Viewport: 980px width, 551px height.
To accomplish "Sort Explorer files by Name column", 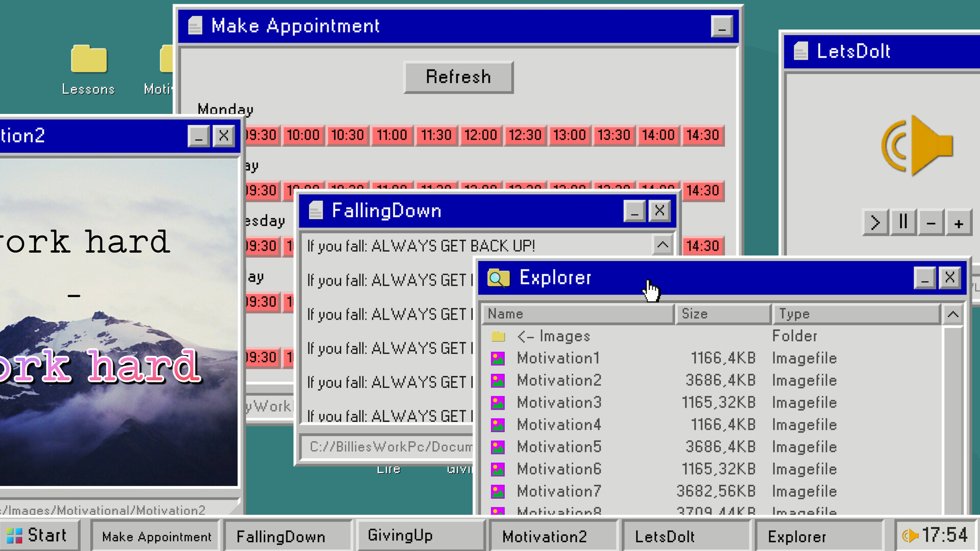I will click(x=578, y=314).
